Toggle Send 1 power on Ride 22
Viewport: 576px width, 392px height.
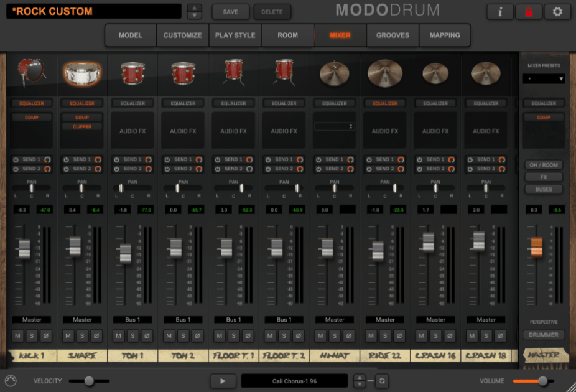[x=369, y=159]
